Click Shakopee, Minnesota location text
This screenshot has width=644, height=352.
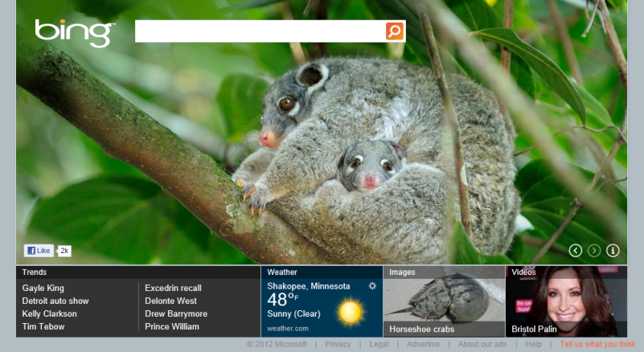pos(309,286)
